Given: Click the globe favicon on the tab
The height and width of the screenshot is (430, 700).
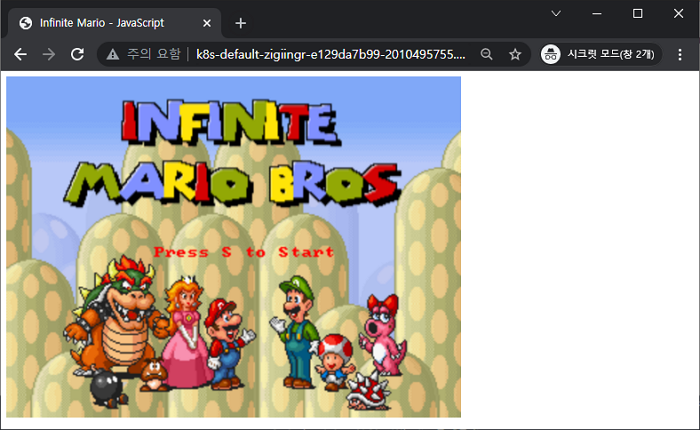Looking at the screenshot, I should (26, 23).
